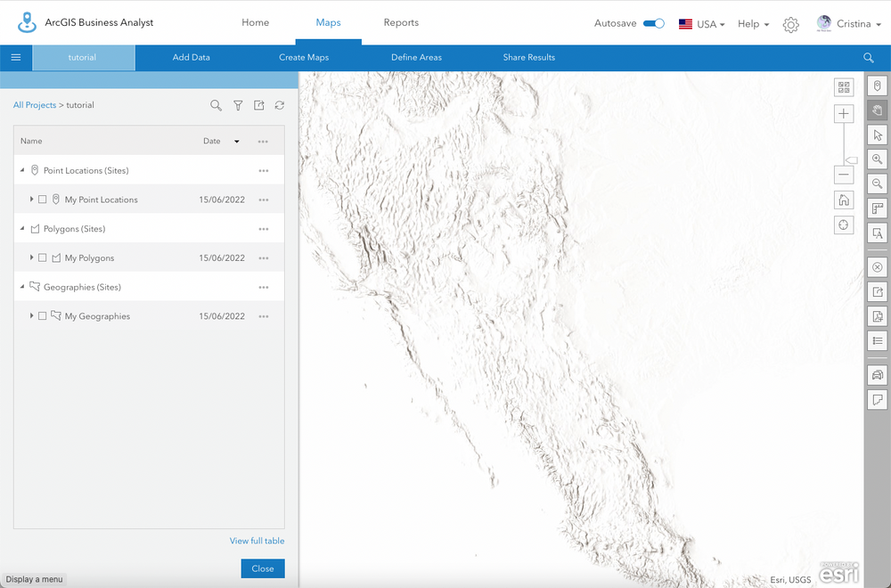Image resolution: width=891 pixels, height=588 pixels.
Task: Activate the Zoom out tool
Action: [x=877, y=184]
